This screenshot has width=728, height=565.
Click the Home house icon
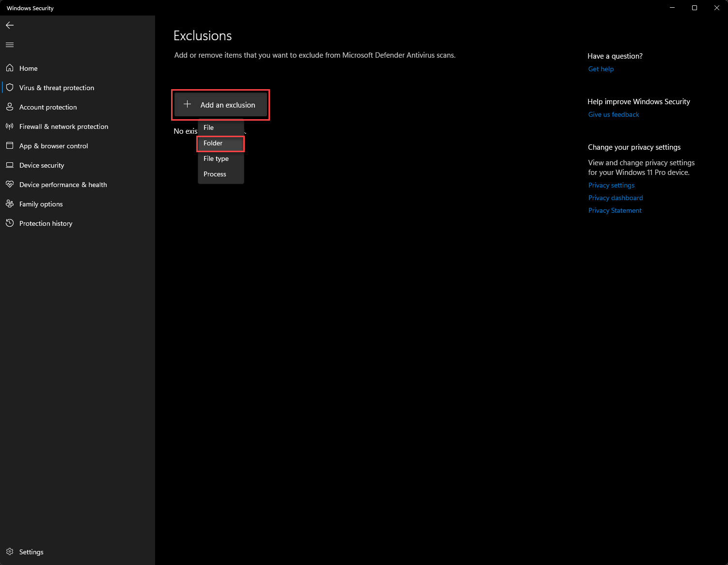(10, 68)
